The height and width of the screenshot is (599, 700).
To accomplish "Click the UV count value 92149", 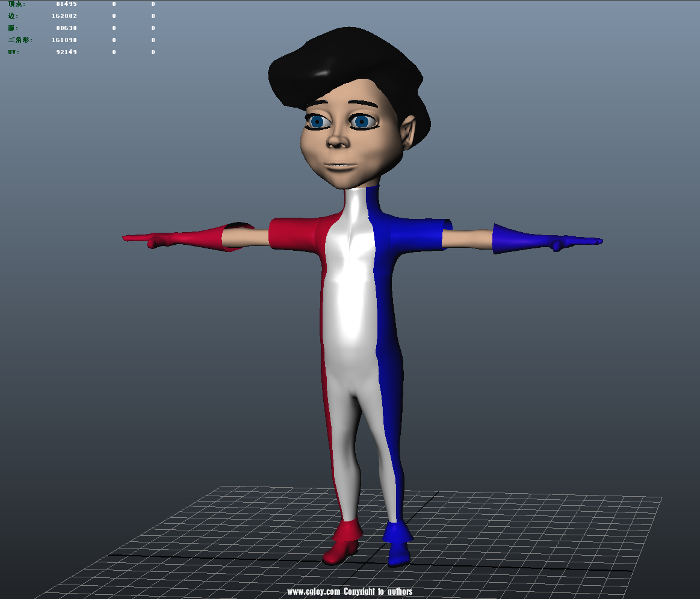I will [x=67, y=52].
